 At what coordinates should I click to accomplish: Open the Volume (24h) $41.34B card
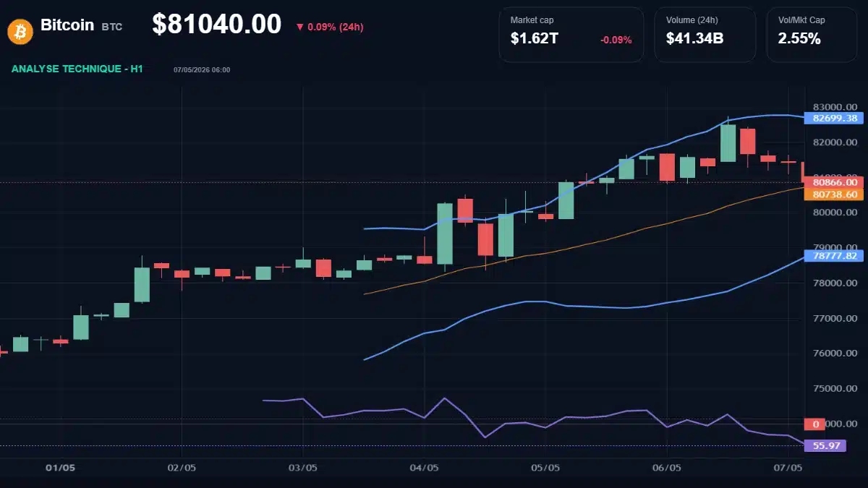705,34
